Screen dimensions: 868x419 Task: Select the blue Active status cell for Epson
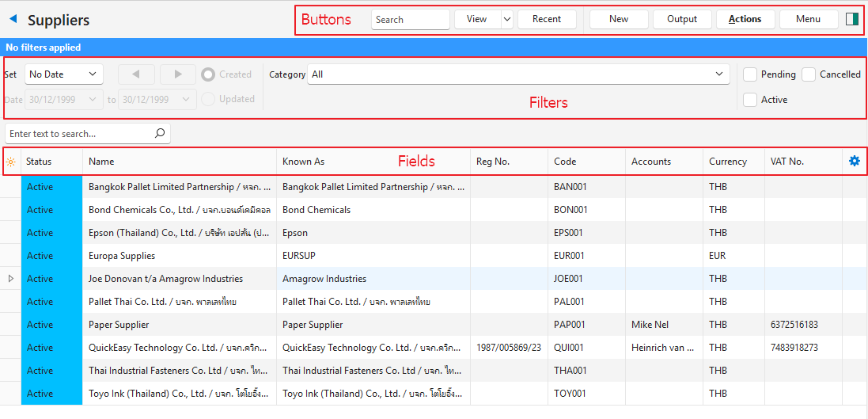pos(51,233)
